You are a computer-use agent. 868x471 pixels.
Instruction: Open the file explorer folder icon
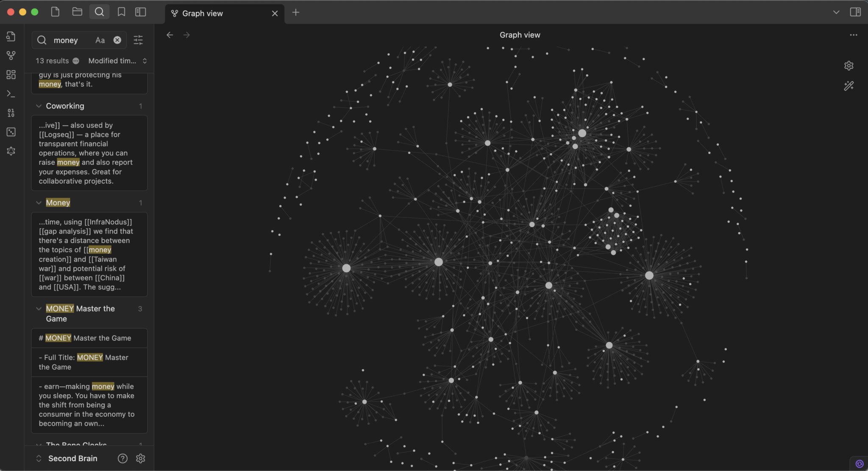coord(77,12)
